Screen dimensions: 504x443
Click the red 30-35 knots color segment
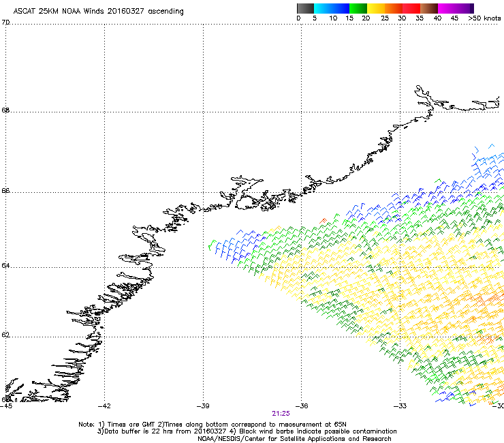click(411, 8)
